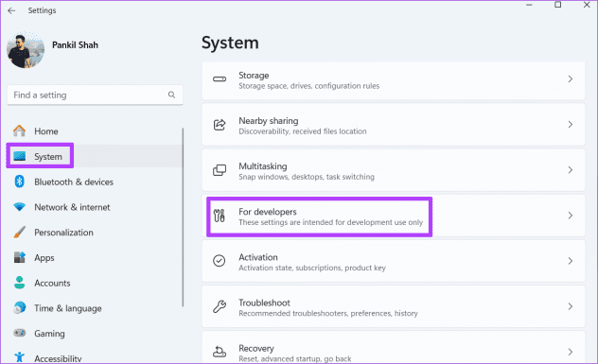The image size is (598, 364).
Task: Click the Troubleshoot wrench icon
Action: click(220, 306)
